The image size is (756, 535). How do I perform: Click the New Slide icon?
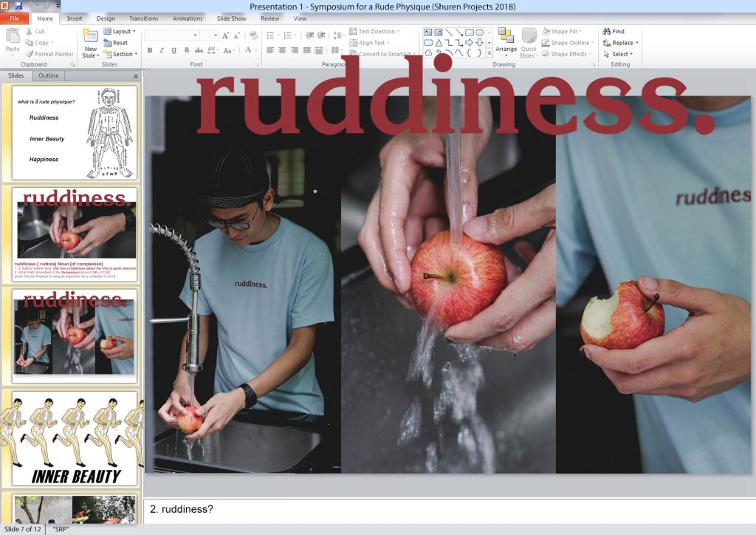point(90,37)
